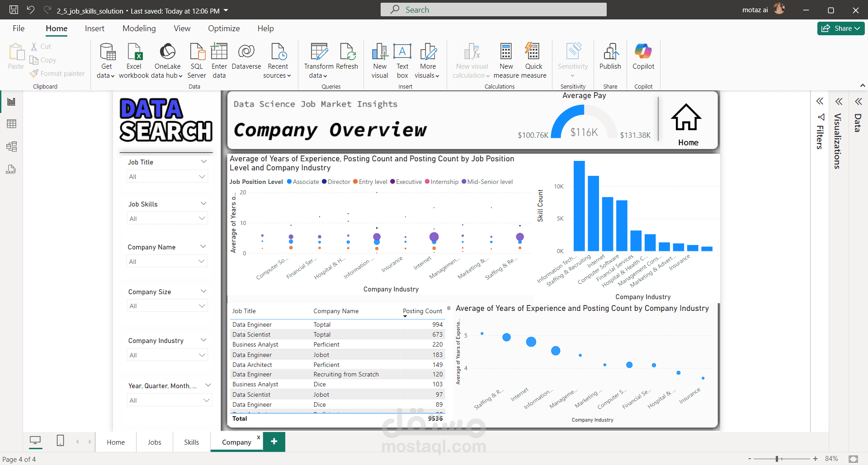Switch to mobile layout view
Image resolution: width=868 pixels, height=465 pixels.
[60, 441]
